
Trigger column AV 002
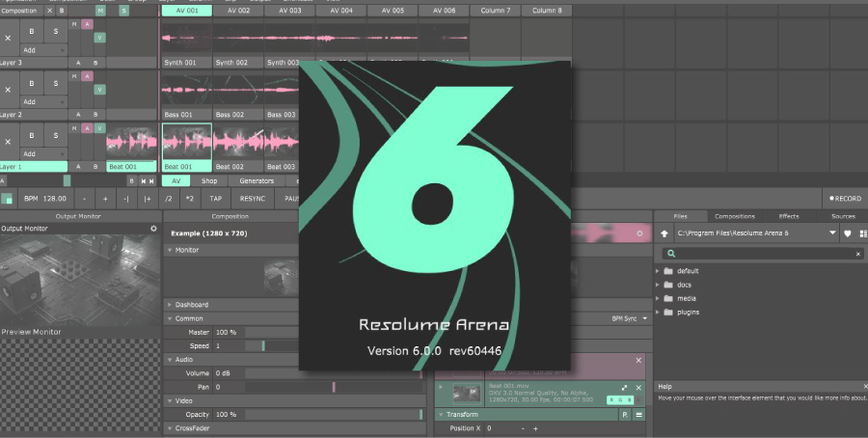[238, 11]
